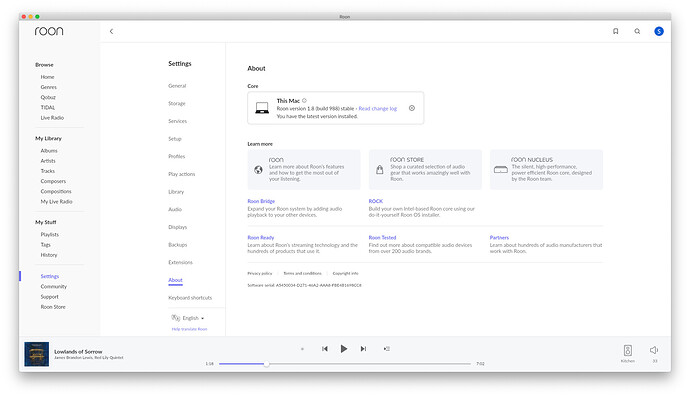Open the profile avatar 'S'
690x396 pixels.
[659, 31]
